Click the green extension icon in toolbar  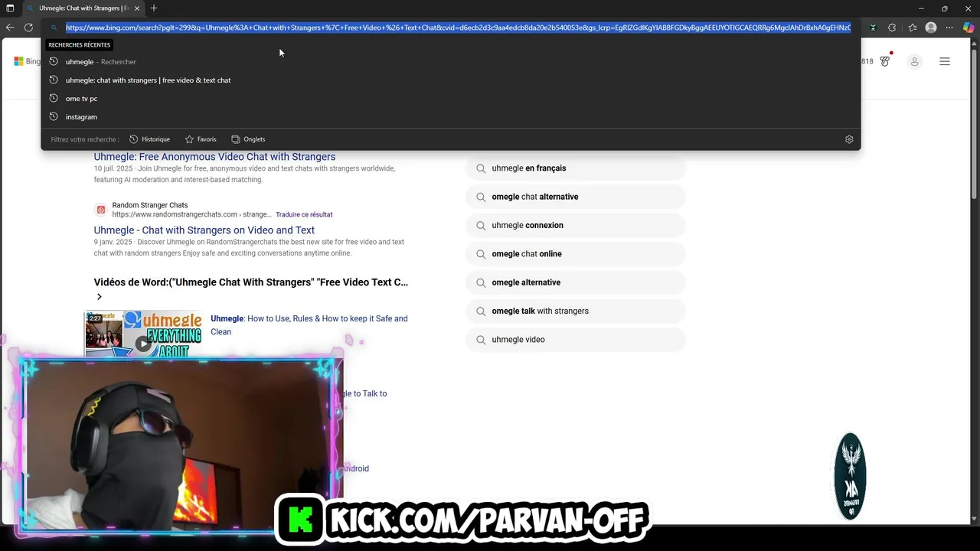point(873,28)
